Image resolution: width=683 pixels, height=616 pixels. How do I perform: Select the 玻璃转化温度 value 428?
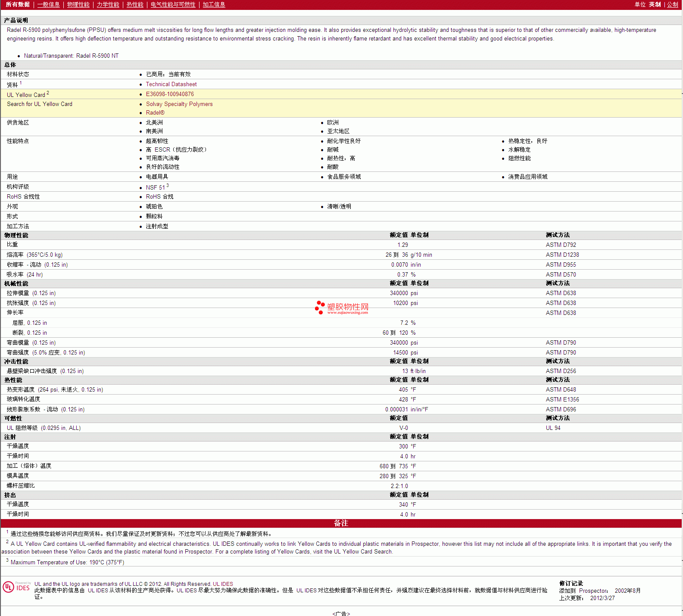[403, 400]
